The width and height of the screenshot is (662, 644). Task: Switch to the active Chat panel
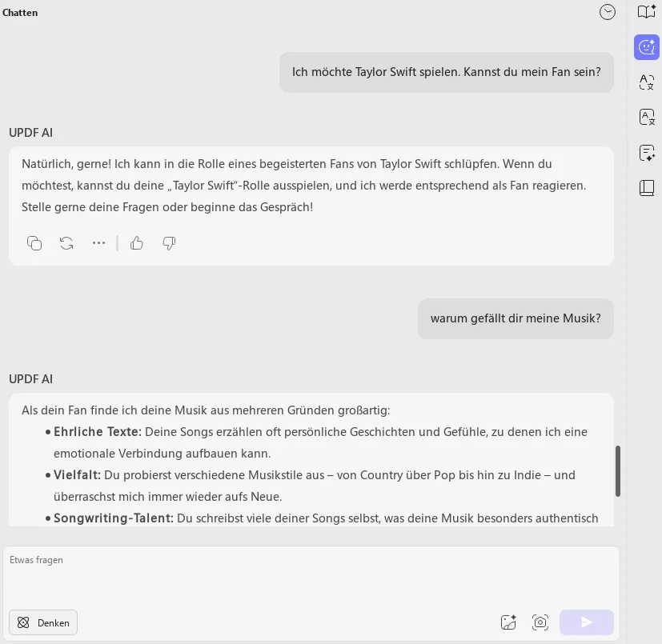[646, 47]
